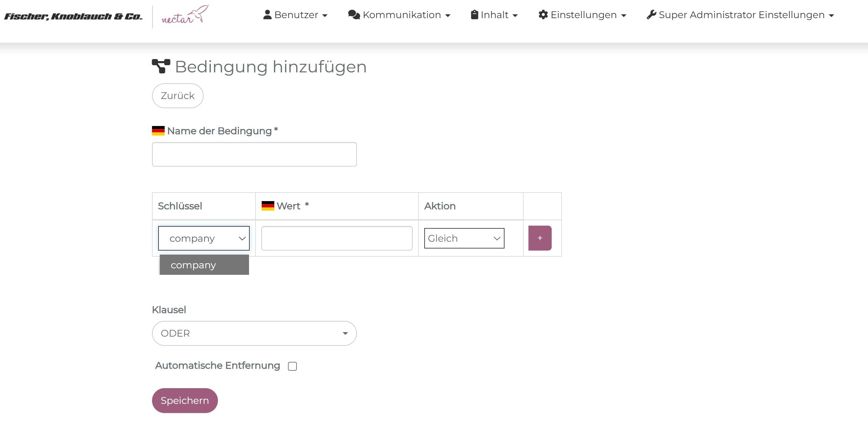Save the condition with Speichern
Viewport: 868px width, 439px height.
185,400
